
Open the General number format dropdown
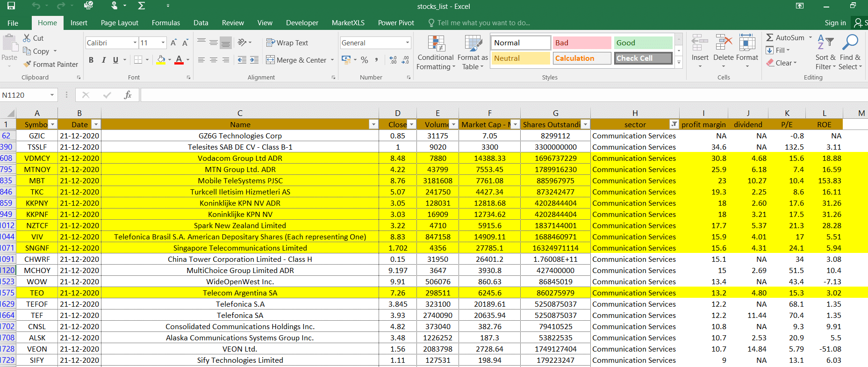[x=408, y=43]
